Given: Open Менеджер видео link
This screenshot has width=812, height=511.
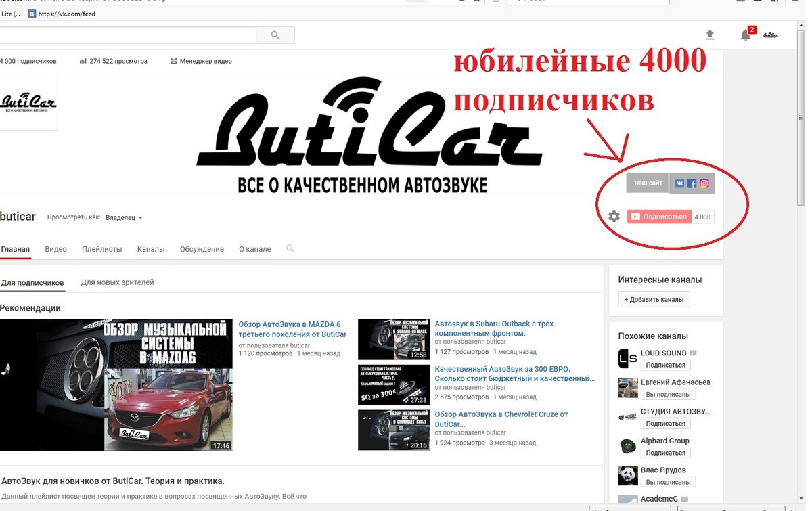Looking at the screenshot, I should click(201, 61).
